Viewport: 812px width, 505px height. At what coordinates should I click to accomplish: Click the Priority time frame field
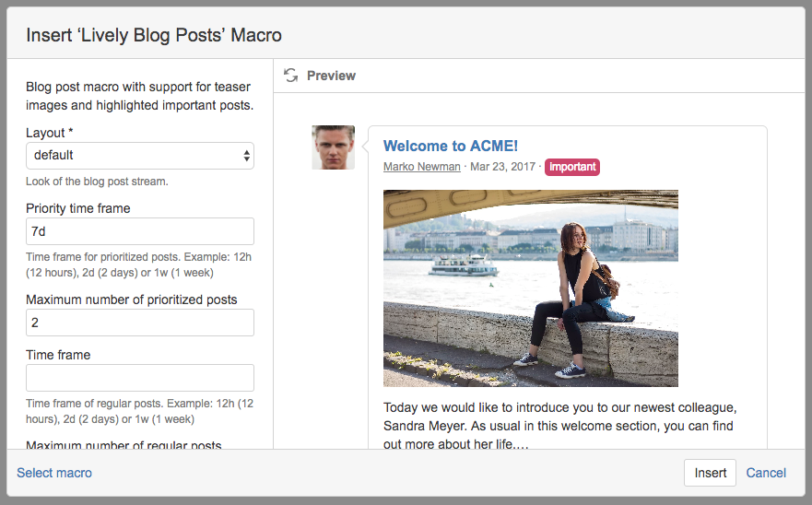tap(140, 231)
